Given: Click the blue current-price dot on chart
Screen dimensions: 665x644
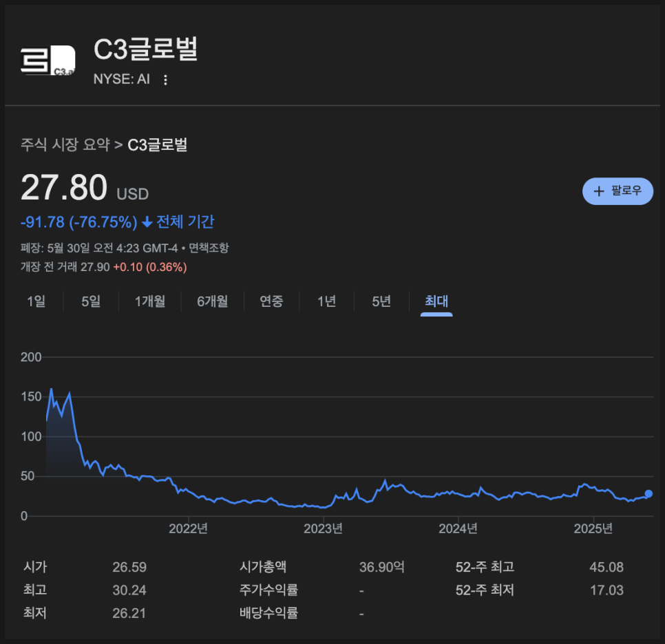Looking at the screenshot, I should click(648, 493).
